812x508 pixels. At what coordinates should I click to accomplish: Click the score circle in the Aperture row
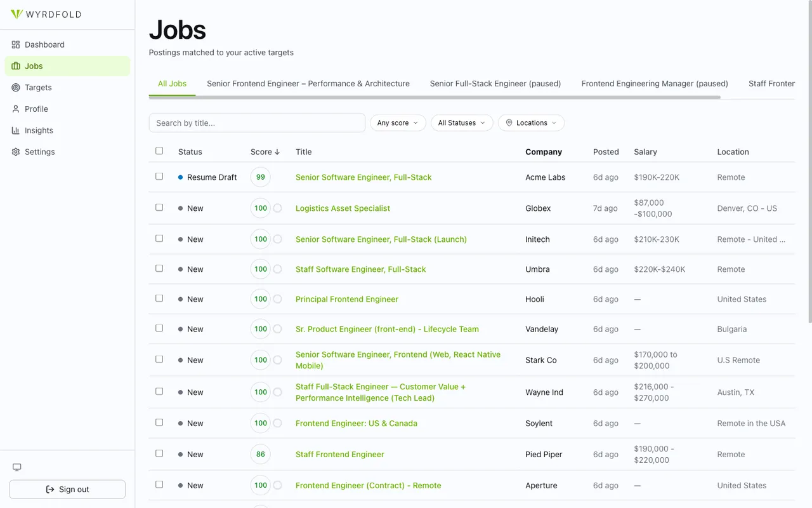277,486
